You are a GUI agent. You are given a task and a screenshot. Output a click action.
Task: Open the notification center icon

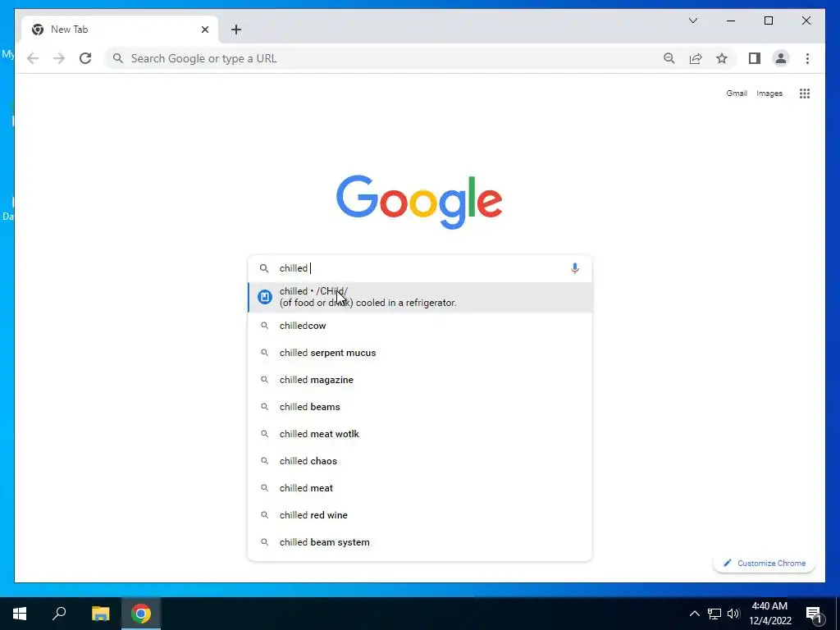815,614
